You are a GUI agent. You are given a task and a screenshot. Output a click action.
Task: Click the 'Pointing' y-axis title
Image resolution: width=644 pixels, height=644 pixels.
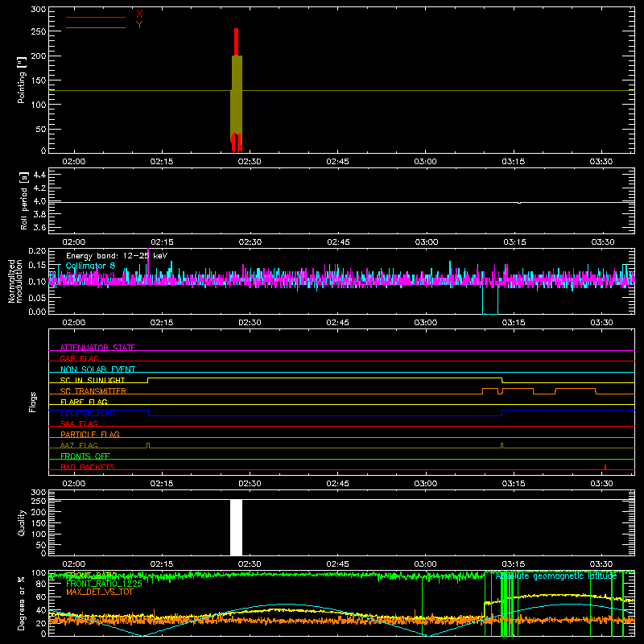coord(22,80)
